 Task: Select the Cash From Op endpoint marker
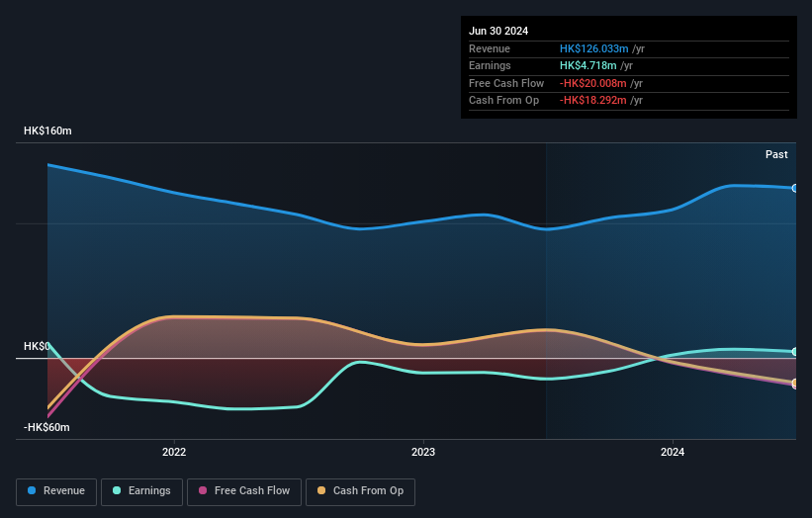click(x=795, y=383)
